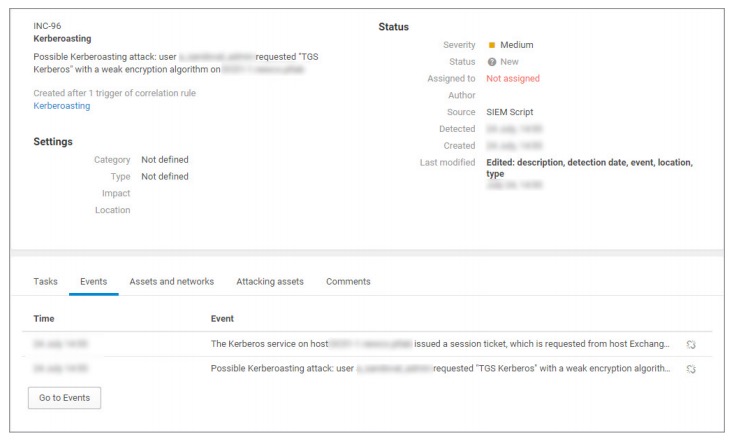Viewport: 735px width, 442px height.
Task: Click the Time column header
Action: (44, 319)
